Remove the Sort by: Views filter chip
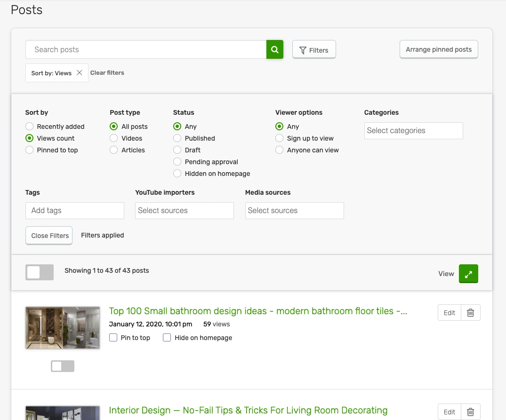 (x=79, y=72)
